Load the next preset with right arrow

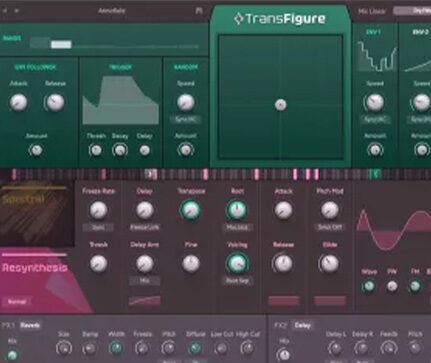[x=16, y=11]
